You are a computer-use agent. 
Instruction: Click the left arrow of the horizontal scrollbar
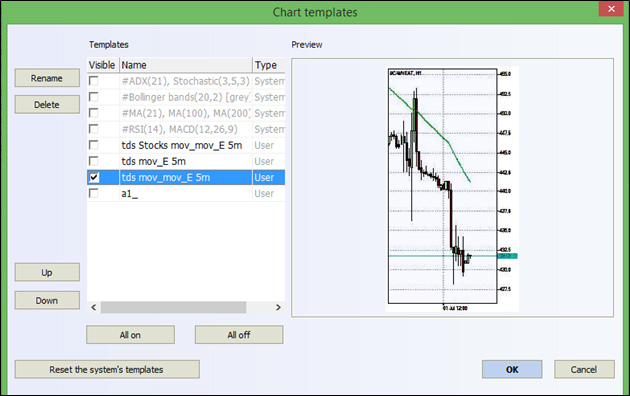tap(94, 307)
